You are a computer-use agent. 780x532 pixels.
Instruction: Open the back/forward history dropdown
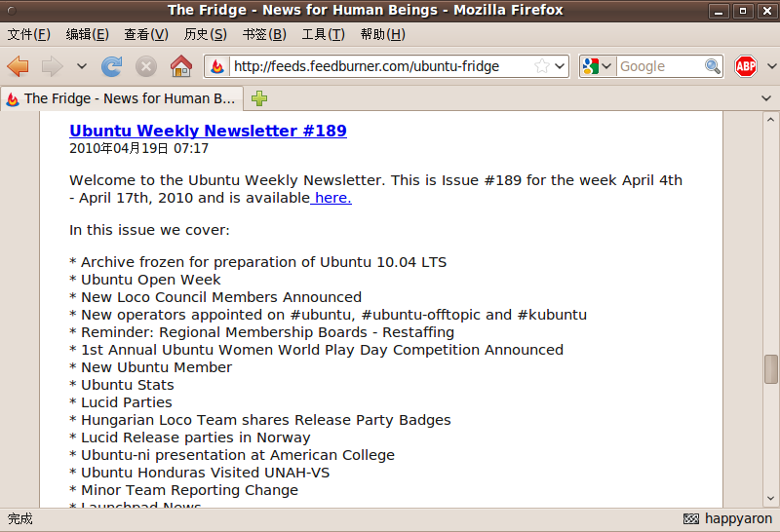tap(82, 66)
